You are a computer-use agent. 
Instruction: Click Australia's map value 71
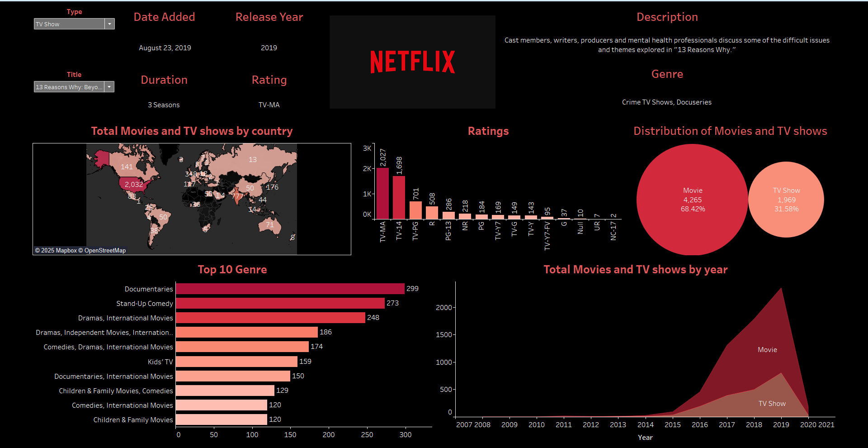(270, 225)
